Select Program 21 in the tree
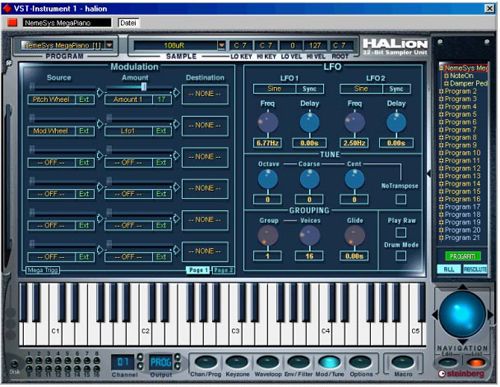This screenshot has width=500, height=387. (462, 238)
